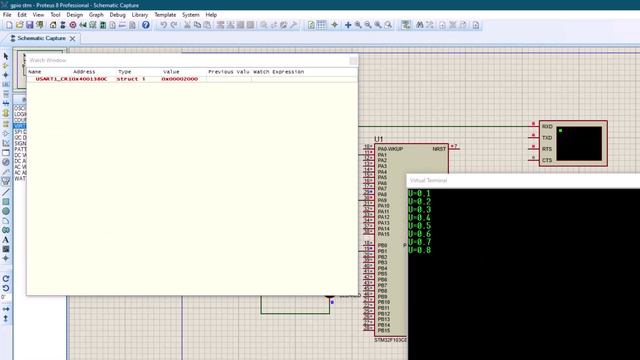Select the Wire Label Mode tool

coord(6,84)
